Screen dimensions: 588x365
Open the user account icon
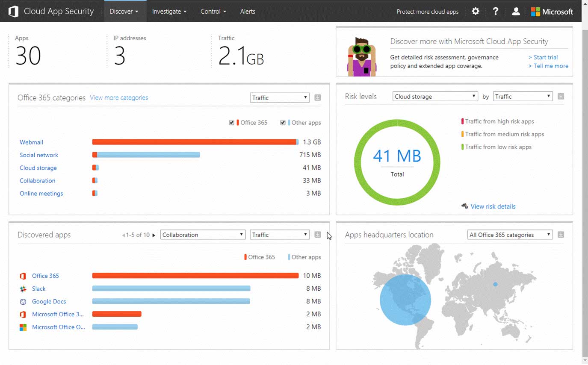point(516,12)
